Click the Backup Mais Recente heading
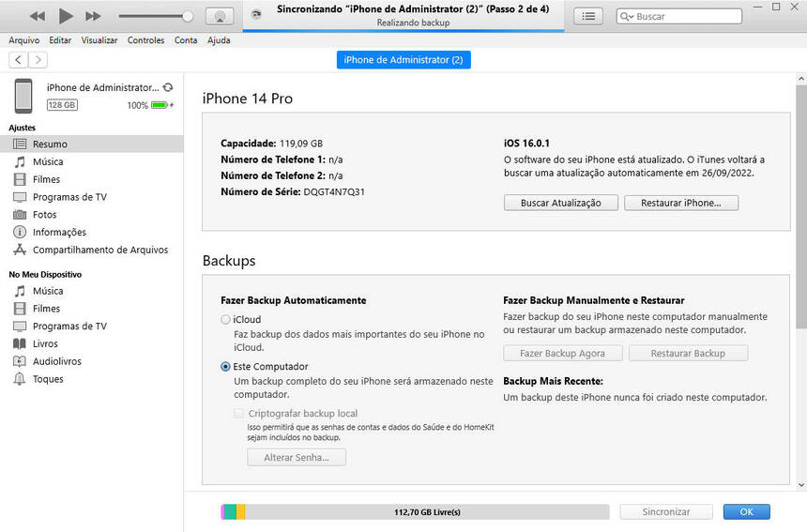This screenshot has height=532, width=807. (553, 381)
